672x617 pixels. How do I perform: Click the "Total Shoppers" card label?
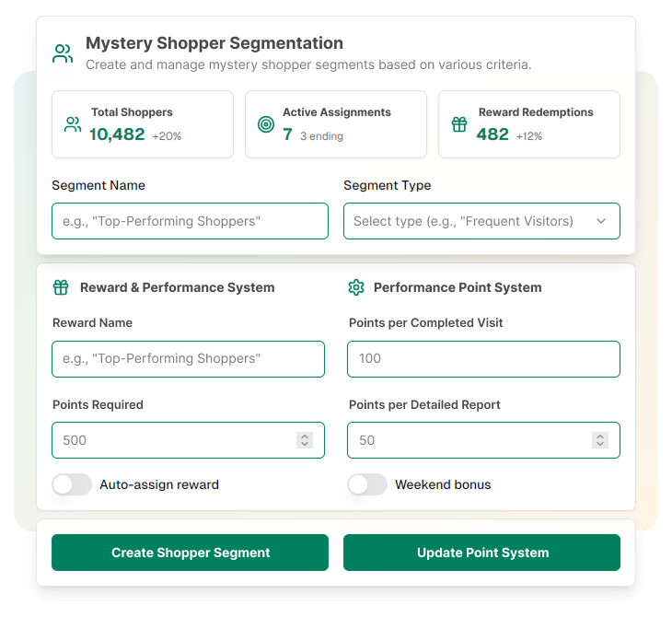pos(132,112)
